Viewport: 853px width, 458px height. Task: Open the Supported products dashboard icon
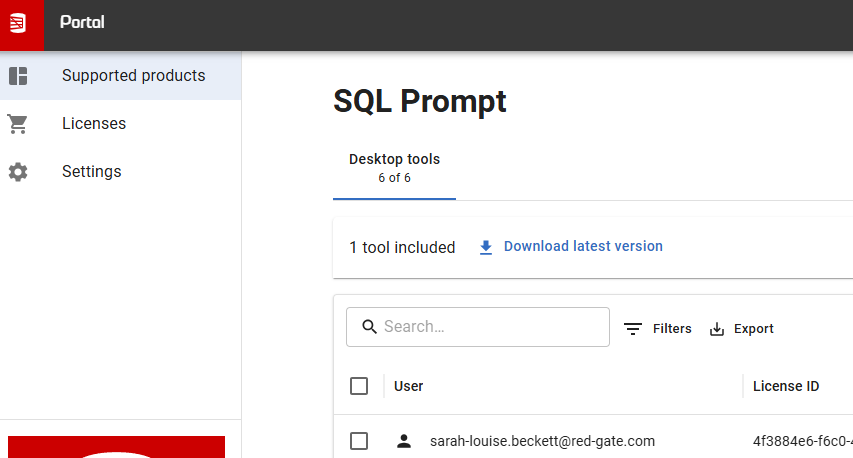coord(18,76)
